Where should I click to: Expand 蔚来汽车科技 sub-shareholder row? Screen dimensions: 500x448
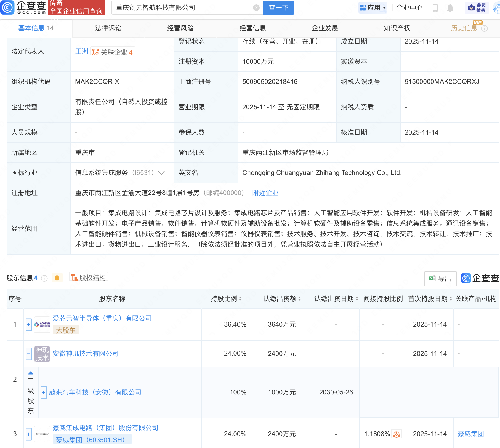[44, 392]
